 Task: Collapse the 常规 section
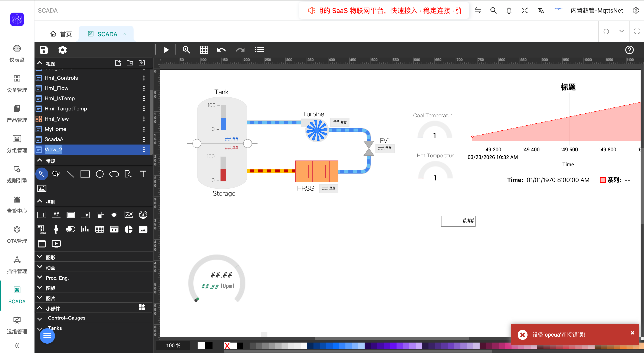pyautogui.click(x=39, y=160)
